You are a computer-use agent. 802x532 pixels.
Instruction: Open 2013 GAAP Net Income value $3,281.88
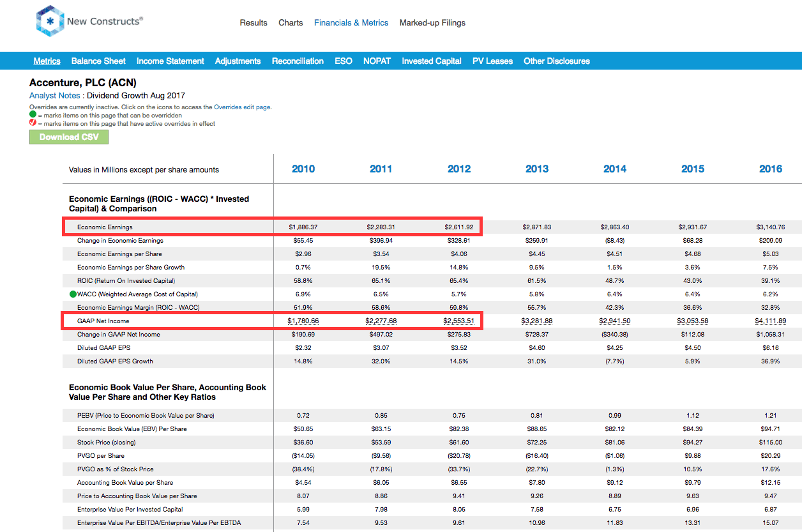click(537, 321)
